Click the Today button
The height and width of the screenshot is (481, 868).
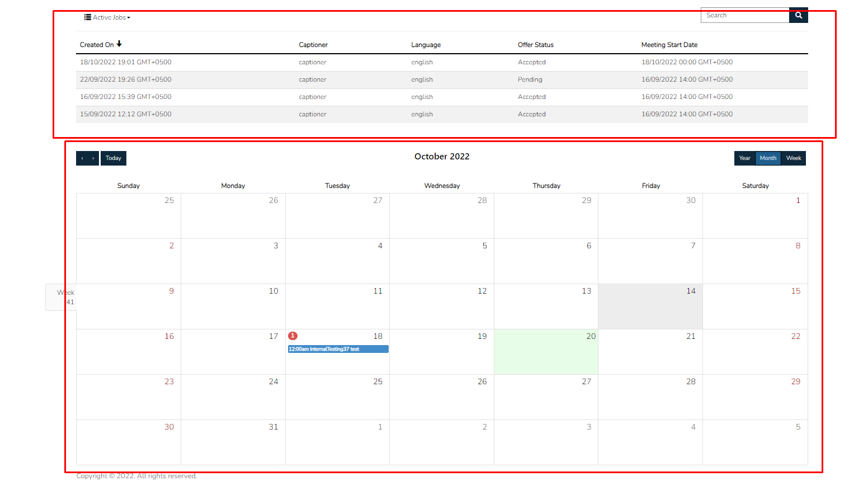114,158
